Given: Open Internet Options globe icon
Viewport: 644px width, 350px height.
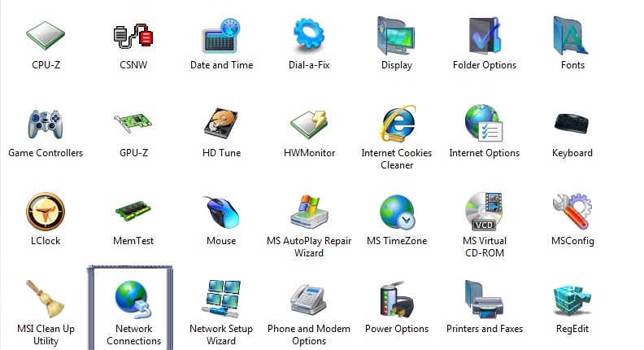Looking at the screenshot, I should pyautogui.click(x=485, y=125).
